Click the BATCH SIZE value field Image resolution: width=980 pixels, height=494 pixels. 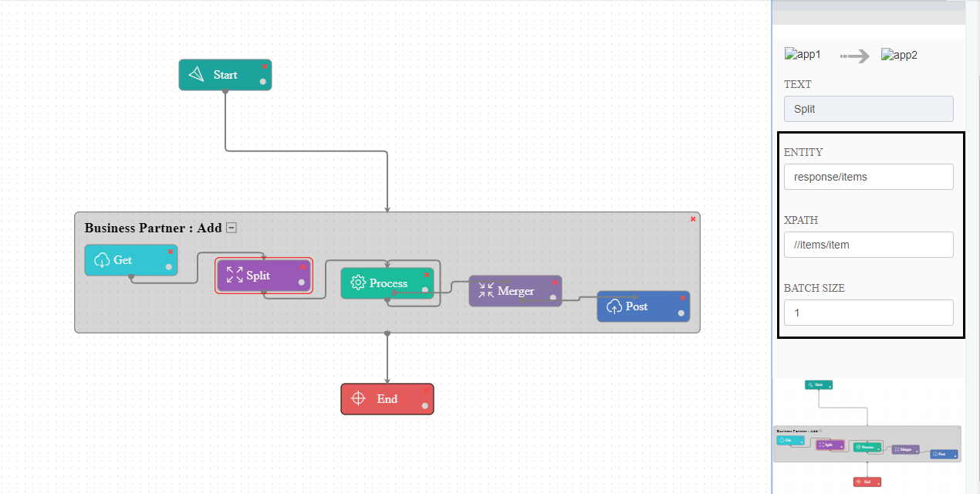868,313
